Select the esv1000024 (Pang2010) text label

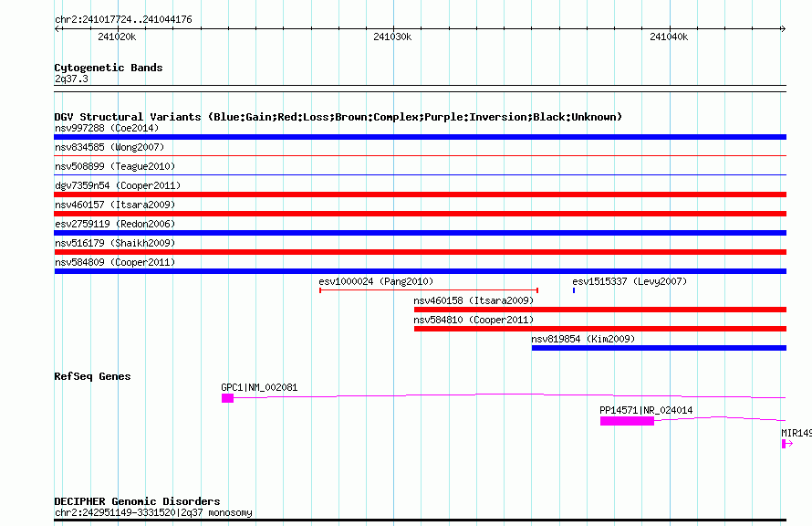(x=376, y=281)
